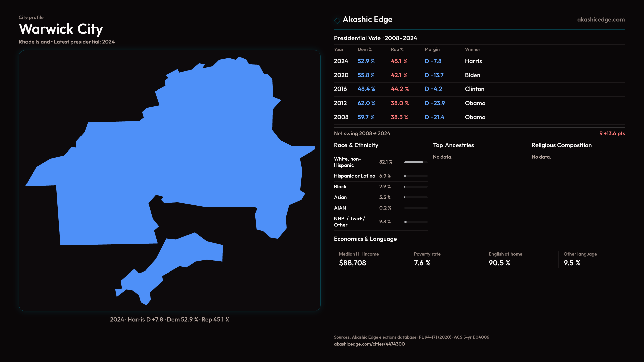Click the Dem % column header

point(364,49)
